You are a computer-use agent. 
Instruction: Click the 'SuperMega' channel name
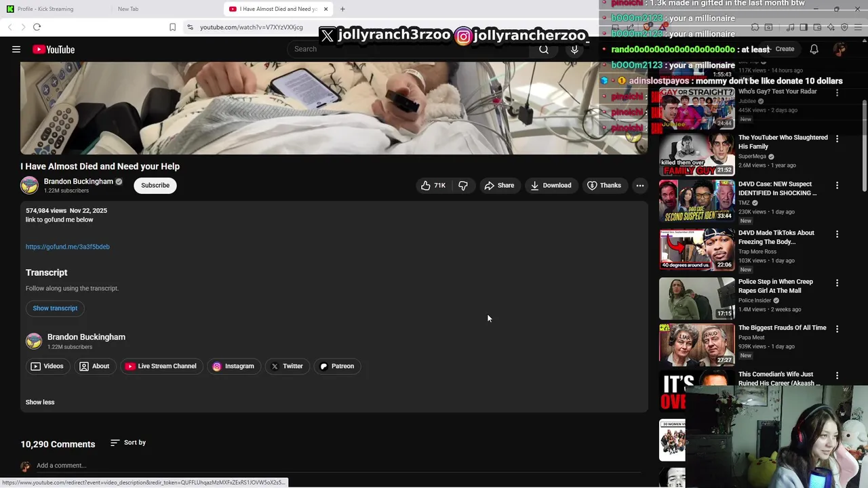[752, 157]
